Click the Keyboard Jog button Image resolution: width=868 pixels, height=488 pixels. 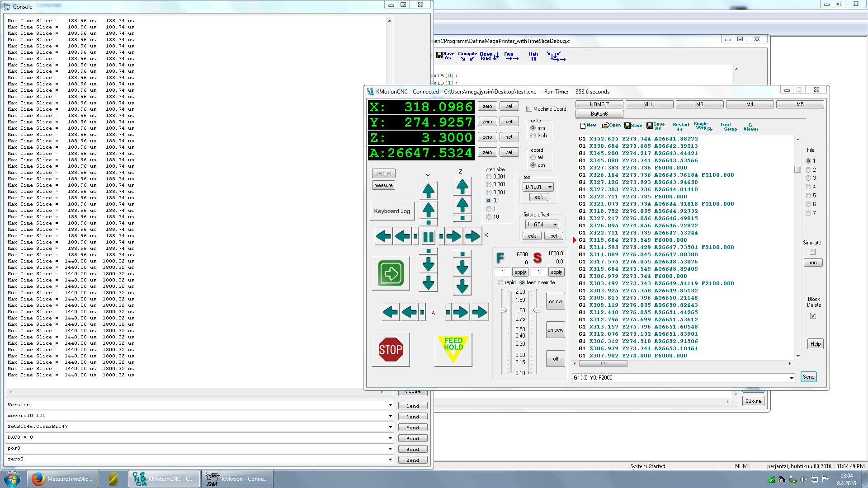pyautogui.click(x=392, y=211)
